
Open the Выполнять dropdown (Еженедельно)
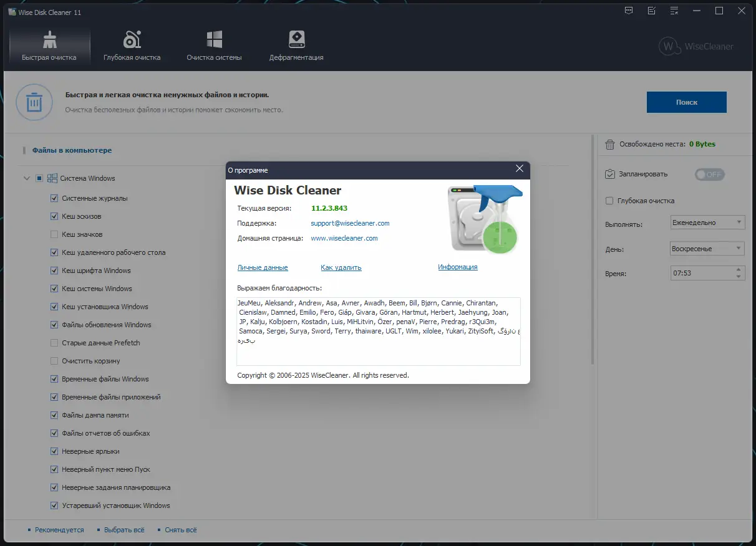tap(707, 223)
